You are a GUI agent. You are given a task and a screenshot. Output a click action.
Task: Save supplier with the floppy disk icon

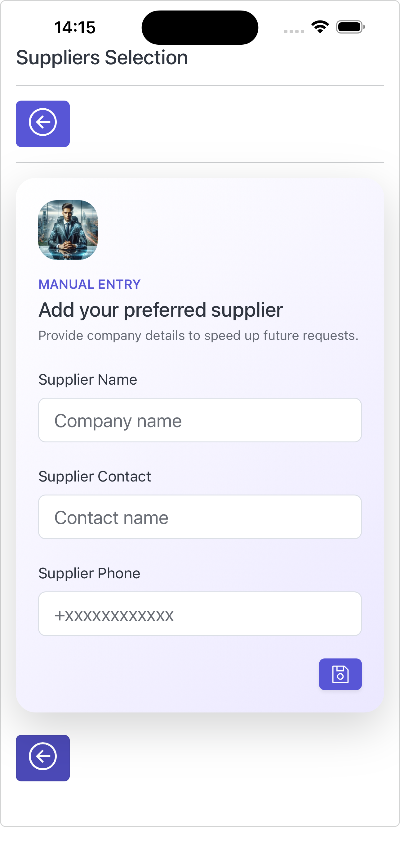pyautogui.click(x=340, y=674)
